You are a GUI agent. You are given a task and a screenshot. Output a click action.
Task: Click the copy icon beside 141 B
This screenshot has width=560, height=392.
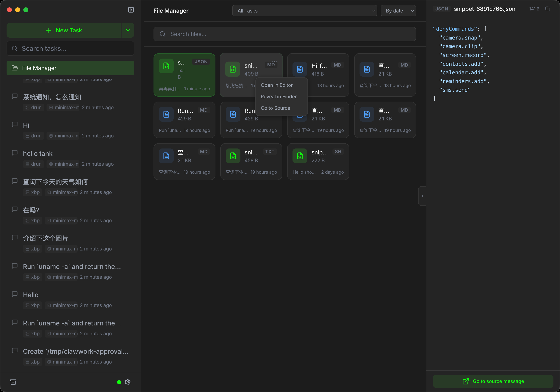[547, 9]
